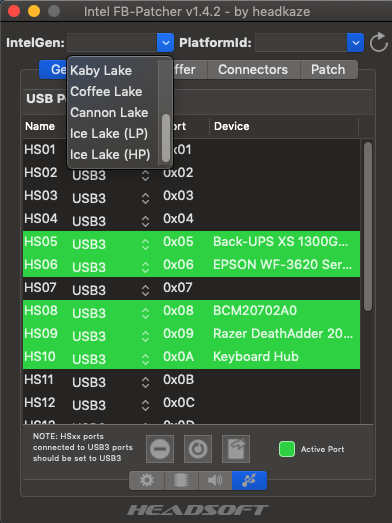Click the refresh arrow icon beside PlatformId
The width and height of the screenshot is (392, 523).
[x=379, y=43]
